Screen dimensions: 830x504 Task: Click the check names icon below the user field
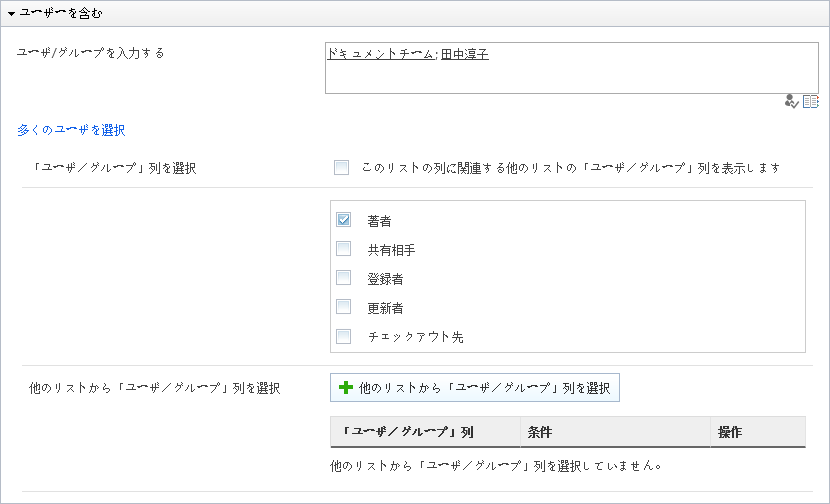tap(791, 102)
